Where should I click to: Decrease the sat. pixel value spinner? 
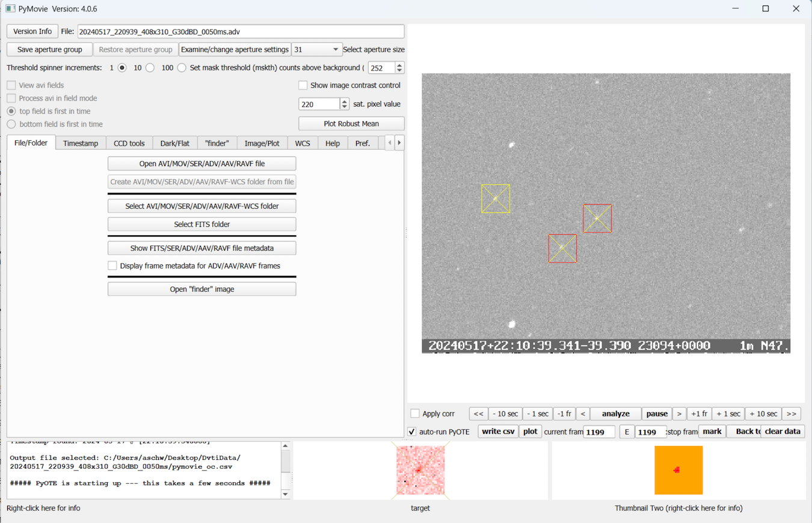[x=345, y=107]
